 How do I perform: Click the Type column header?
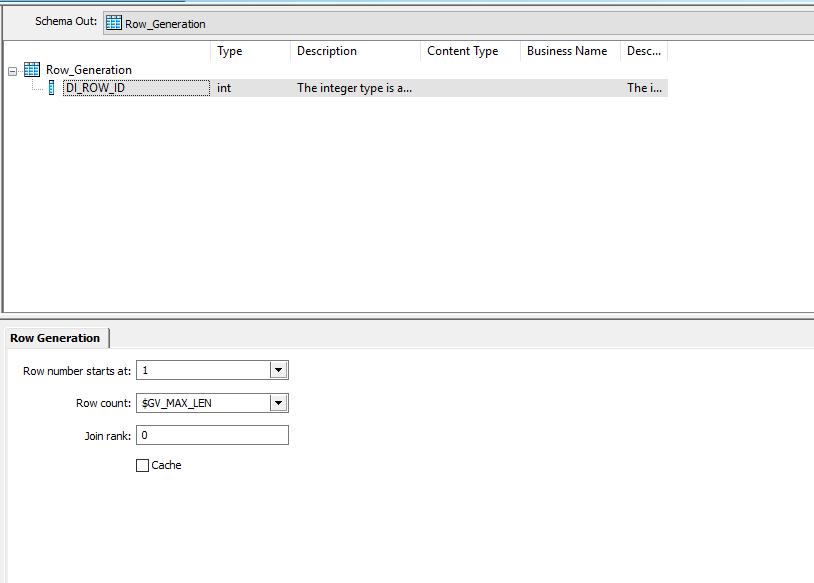pyautogui.click(x=251, y=51)
